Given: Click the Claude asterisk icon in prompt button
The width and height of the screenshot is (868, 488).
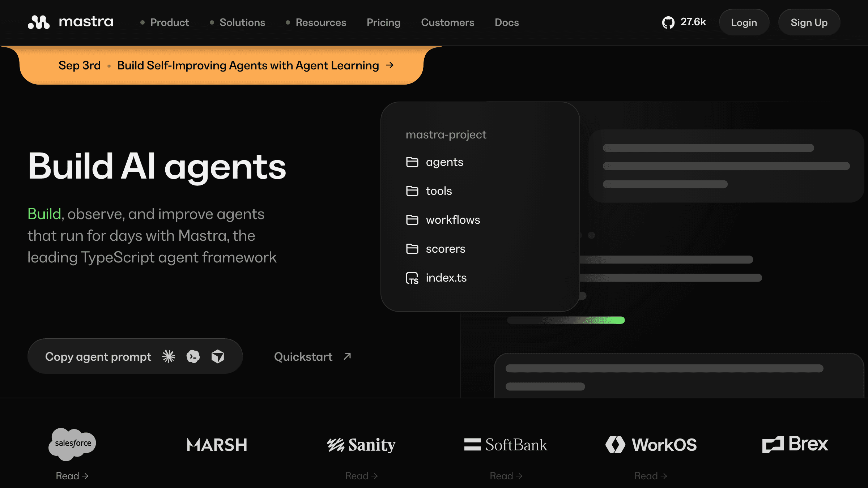Looking at the screenshot, I should (169, 356).
